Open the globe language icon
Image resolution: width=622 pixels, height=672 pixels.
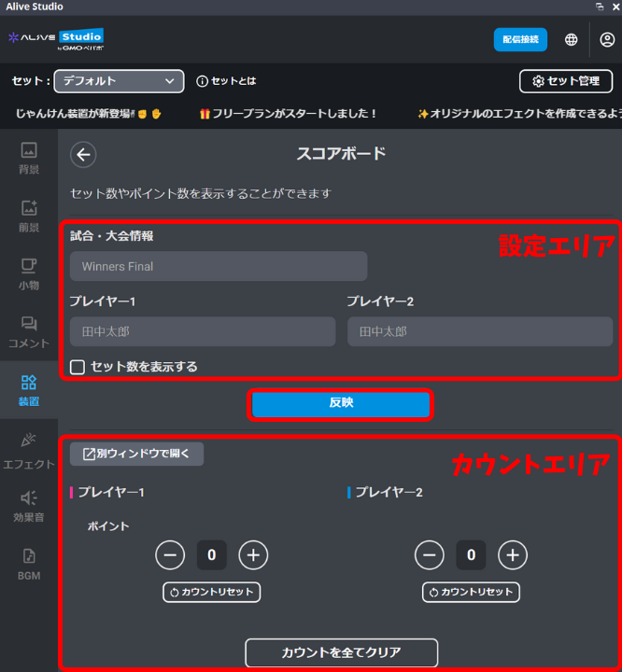pyautogui.click(x=571, y=39)
